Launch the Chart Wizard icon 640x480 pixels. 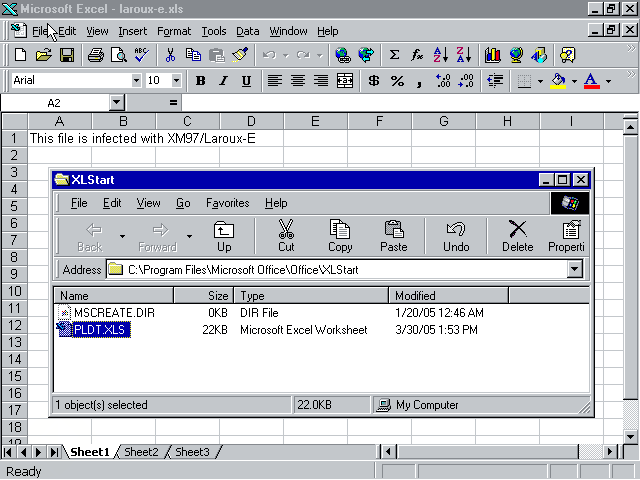pyautogui.click(x=493, y=55)
